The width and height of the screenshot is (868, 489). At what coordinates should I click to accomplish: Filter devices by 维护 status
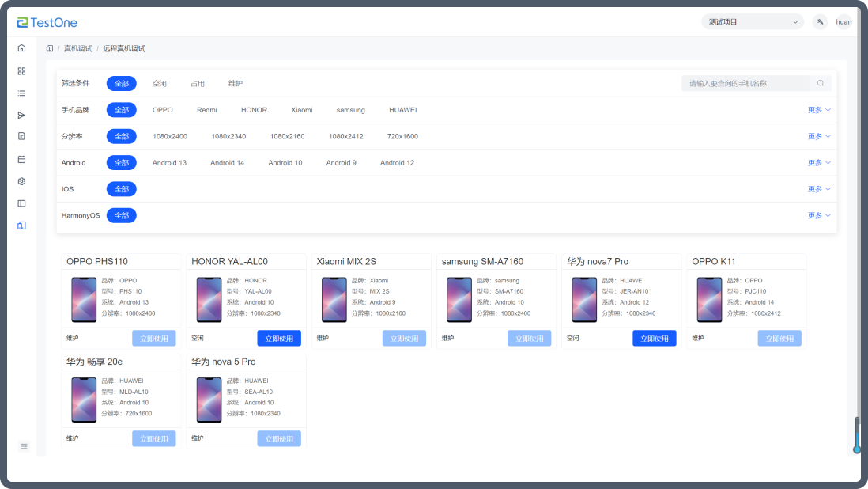click(236, 84)
